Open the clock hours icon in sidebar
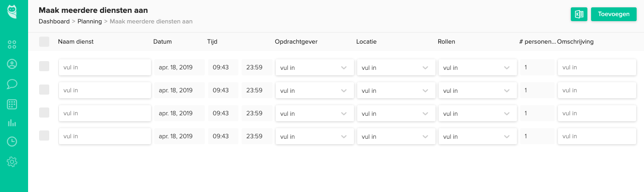644x192 pixels. click(x=12, y=141)
